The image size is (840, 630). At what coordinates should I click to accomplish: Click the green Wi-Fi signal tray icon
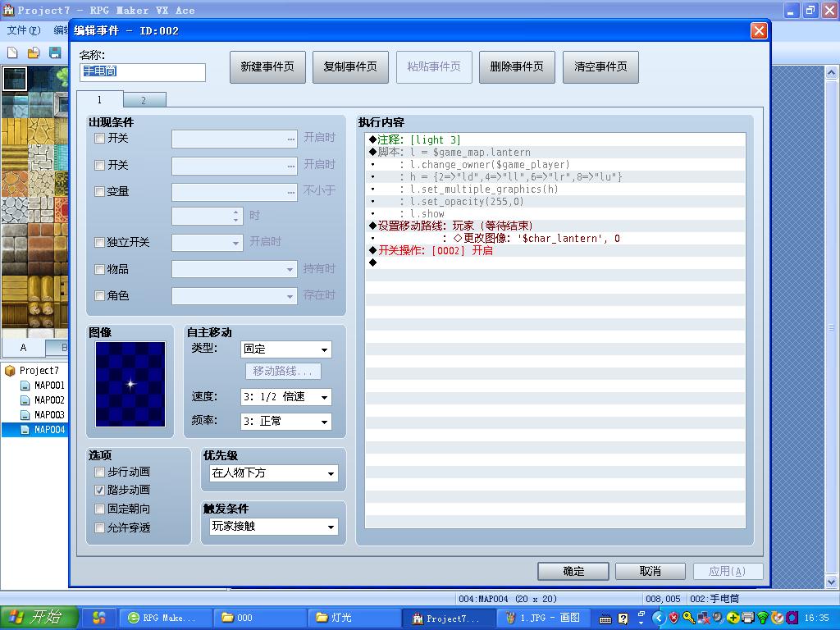click(763, 619)
